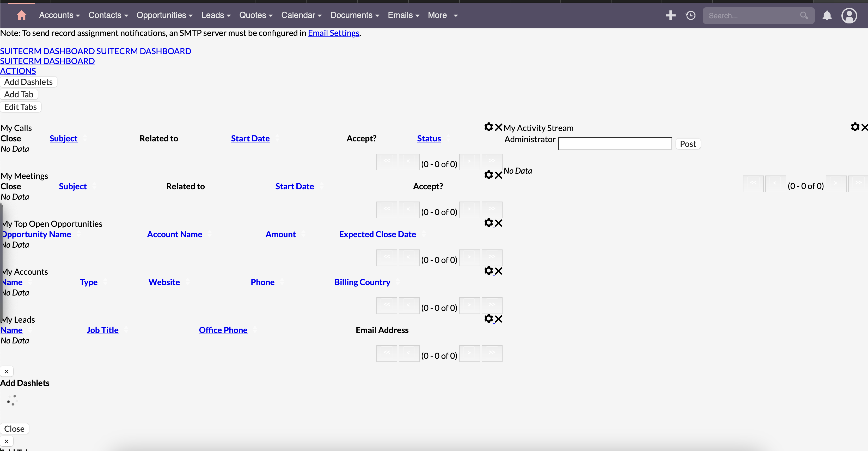Remove the My Leads dashlet
This screenshot has height=451, width=868.
(x=498, y=319)
